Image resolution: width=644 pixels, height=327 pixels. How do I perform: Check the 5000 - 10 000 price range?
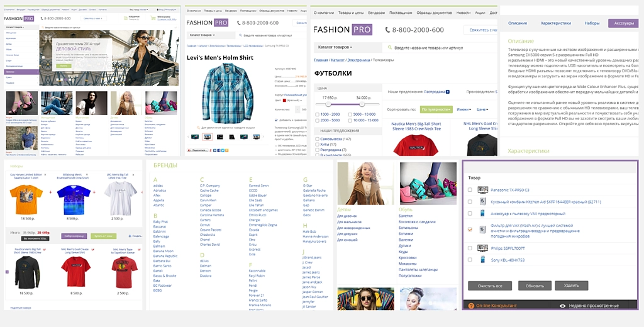click(x=350, y=114)
